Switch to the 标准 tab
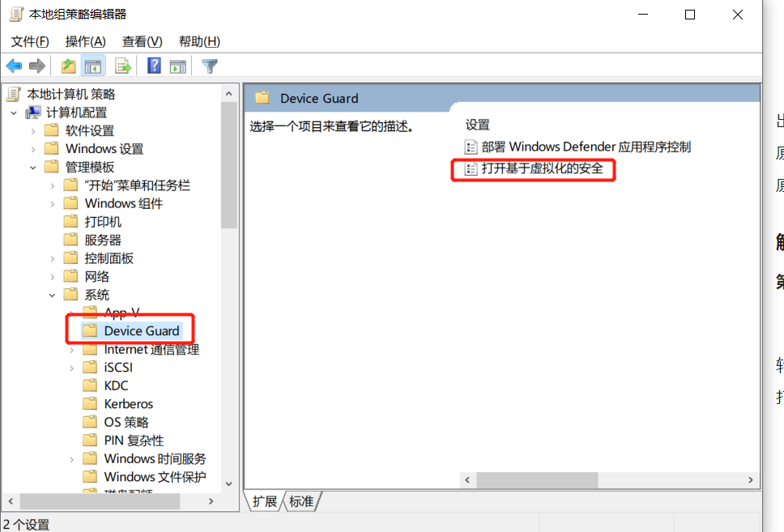This screenshot has height=532, width=784. pos(301,501)
